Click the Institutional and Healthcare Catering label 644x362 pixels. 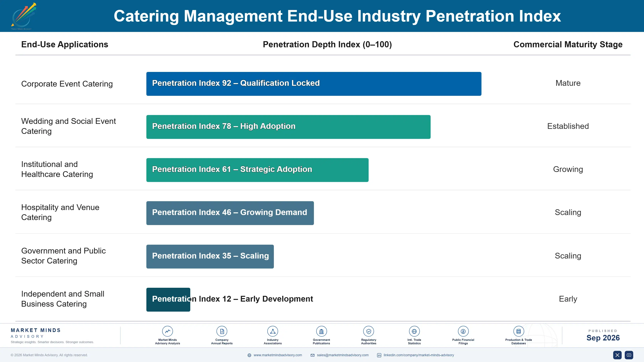tap(57, 169)
